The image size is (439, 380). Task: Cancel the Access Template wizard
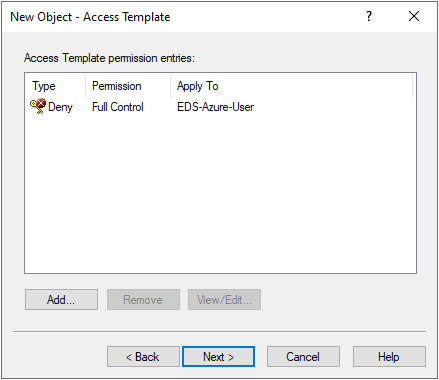303,356
